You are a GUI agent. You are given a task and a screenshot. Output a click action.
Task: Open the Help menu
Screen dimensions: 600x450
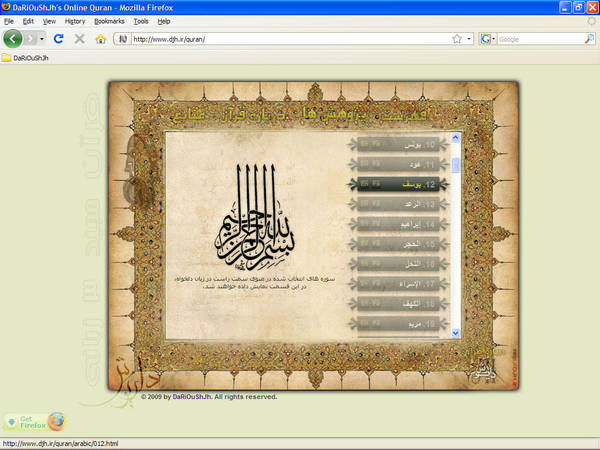click(x=164, y=21)
